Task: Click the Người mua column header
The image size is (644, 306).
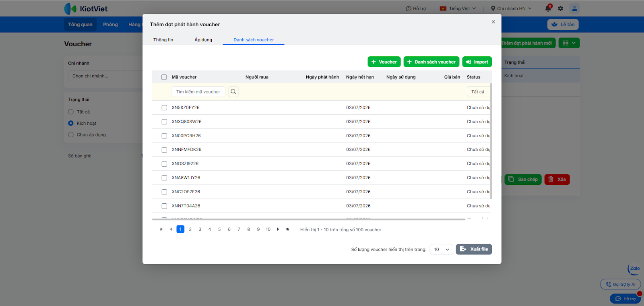Action: (257, 77)
